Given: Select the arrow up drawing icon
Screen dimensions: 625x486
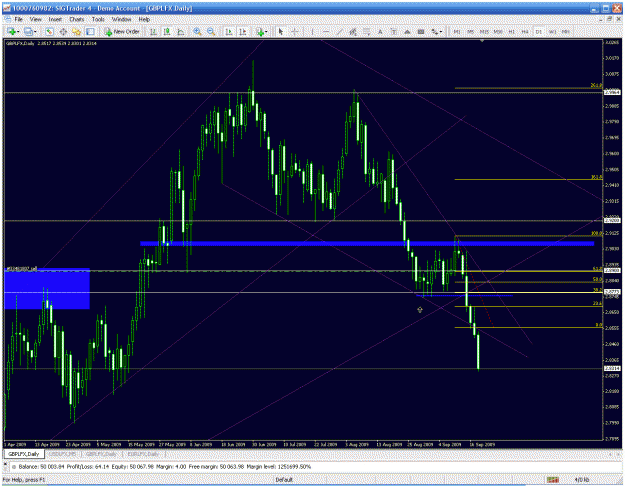Looking at the screenshot, I should tap(407, 31).
